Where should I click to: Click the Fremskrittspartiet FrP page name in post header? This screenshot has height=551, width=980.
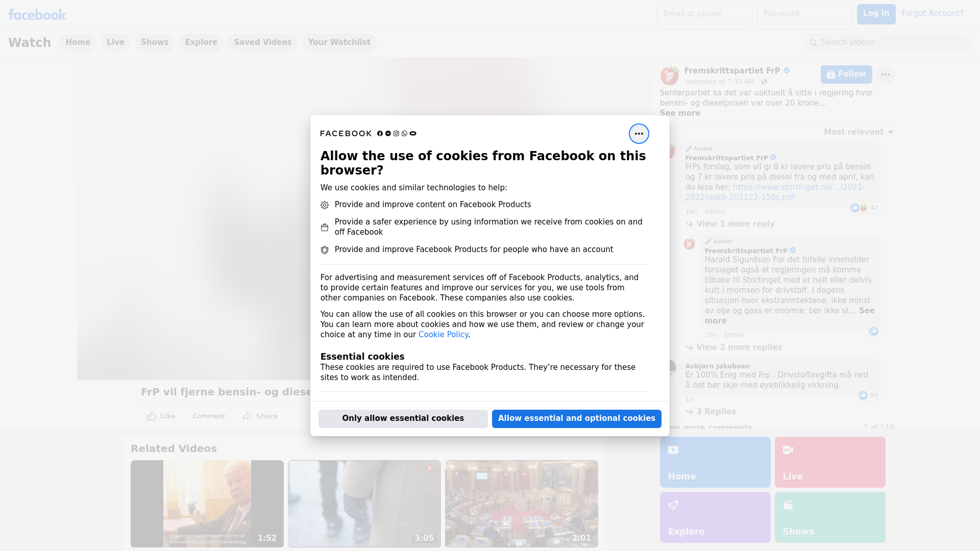tap(732, 71)
